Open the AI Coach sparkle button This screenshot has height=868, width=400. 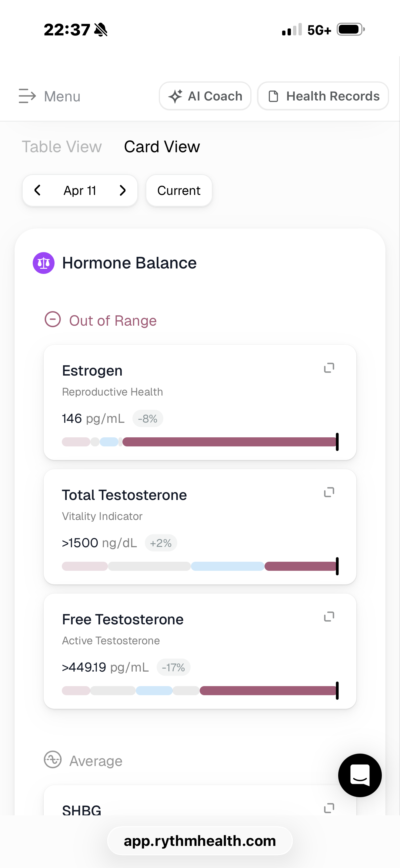(x=205, y=96)
